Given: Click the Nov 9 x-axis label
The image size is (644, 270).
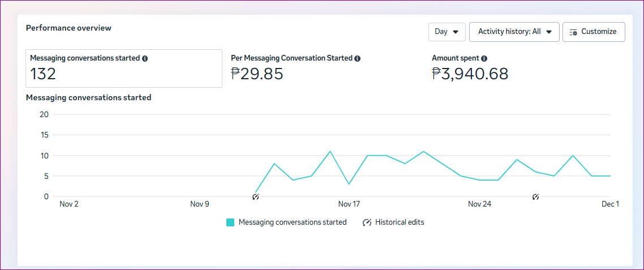Looking at the screenshot, I should pos(200,204).
